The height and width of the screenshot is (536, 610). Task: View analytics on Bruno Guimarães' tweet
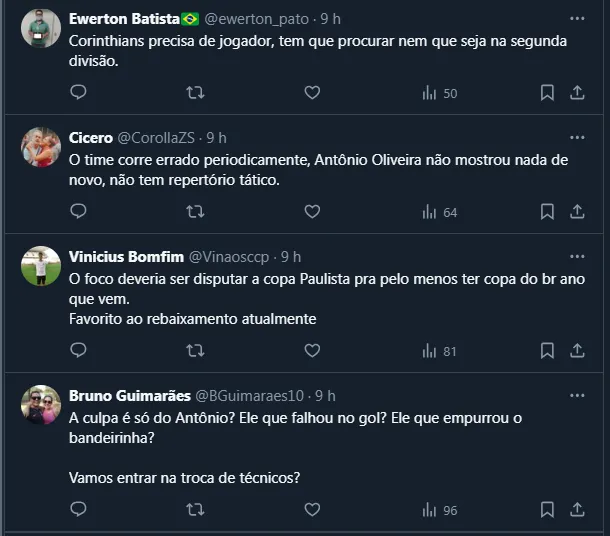click(x=440, y=510)
